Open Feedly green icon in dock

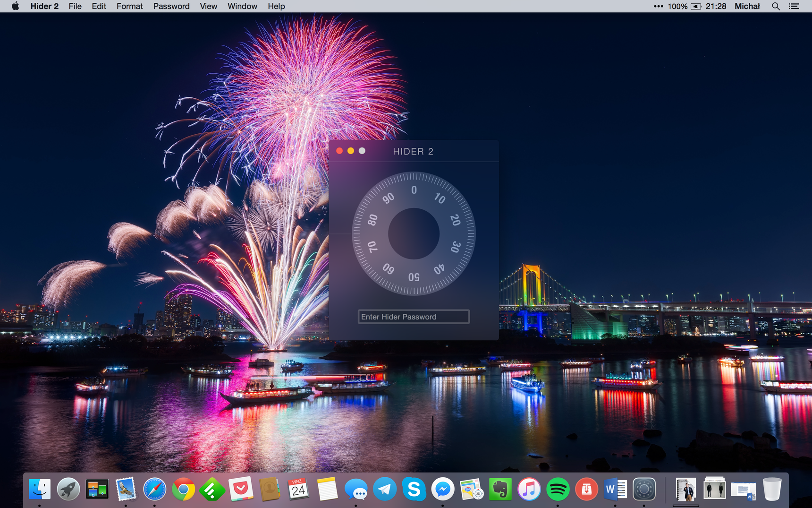coord(212,490)
